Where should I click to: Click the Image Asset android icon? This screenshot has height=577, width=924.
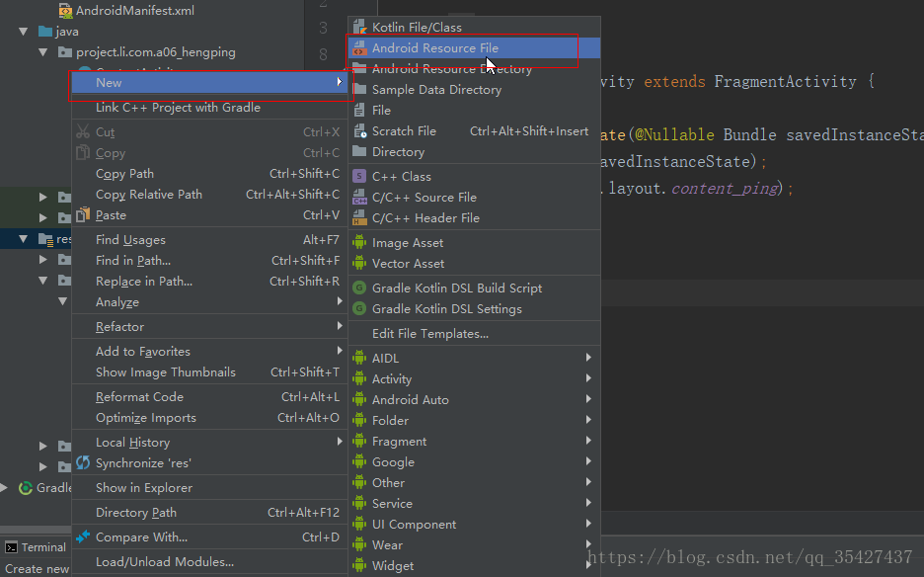(359, 242)
